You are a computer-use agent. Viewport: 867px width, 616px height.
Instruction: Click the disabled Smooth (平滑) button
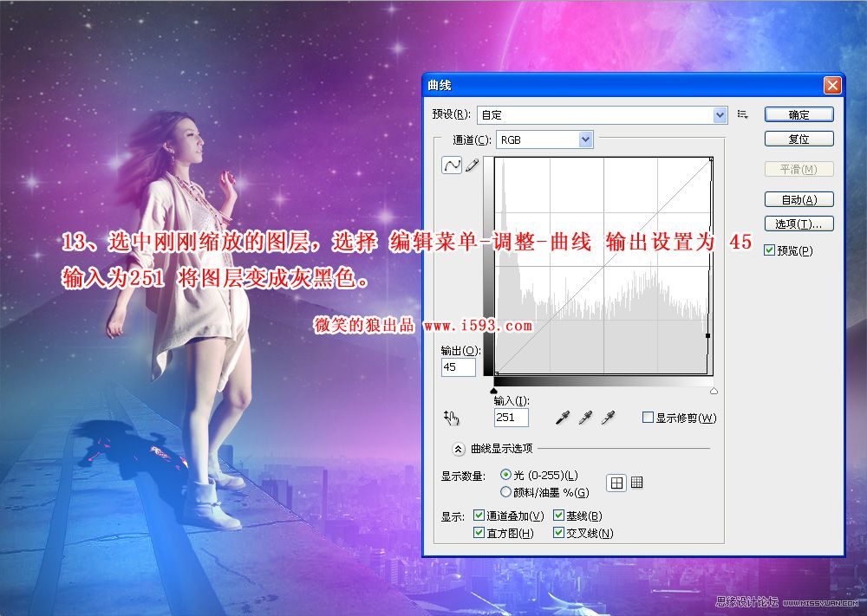click(x=799, y=169)
